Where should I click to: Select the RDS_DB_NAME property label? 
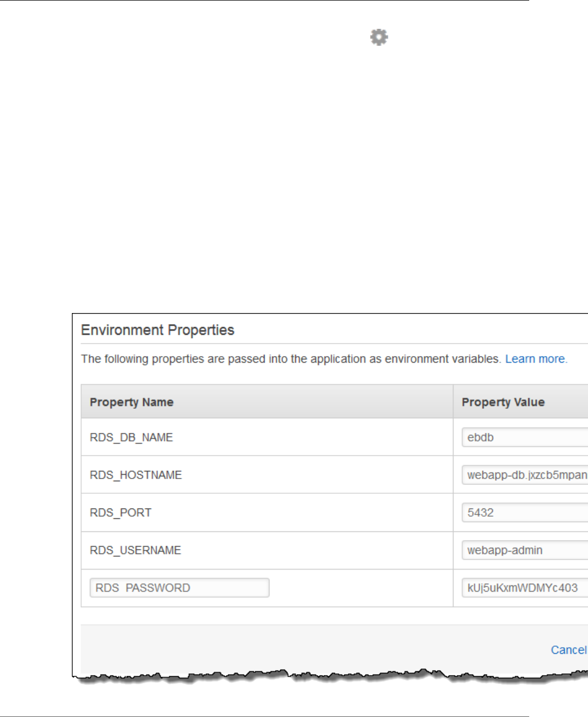point(131,437)
